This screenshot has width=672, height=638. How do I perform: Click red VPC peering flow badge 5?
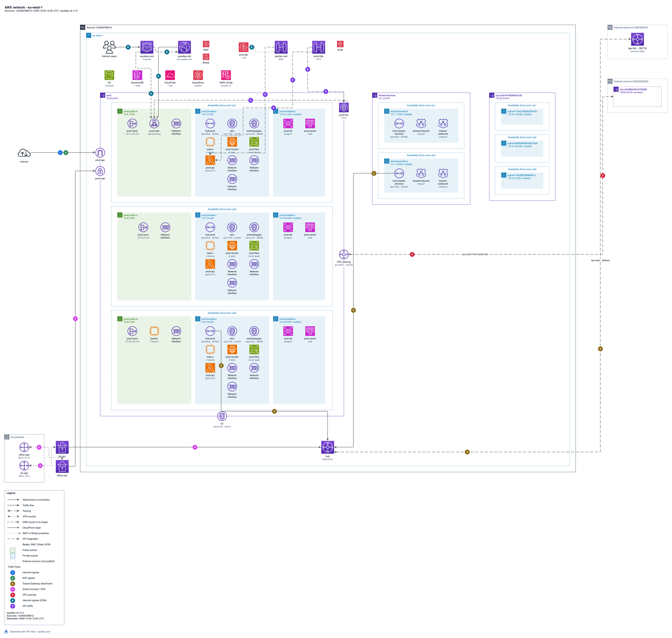pyautogui.click(x=412, y=254)
